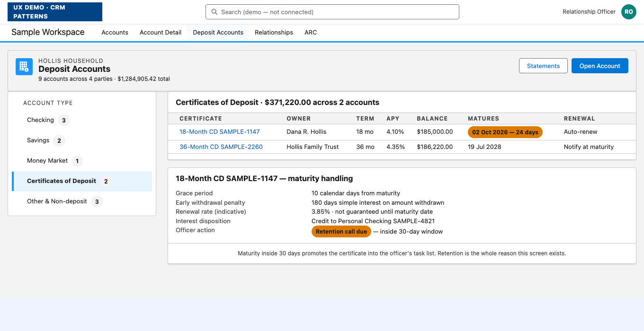Screen dimensions: 644x331
Task: Go to the Relationships tab
Action: (274, 33)
